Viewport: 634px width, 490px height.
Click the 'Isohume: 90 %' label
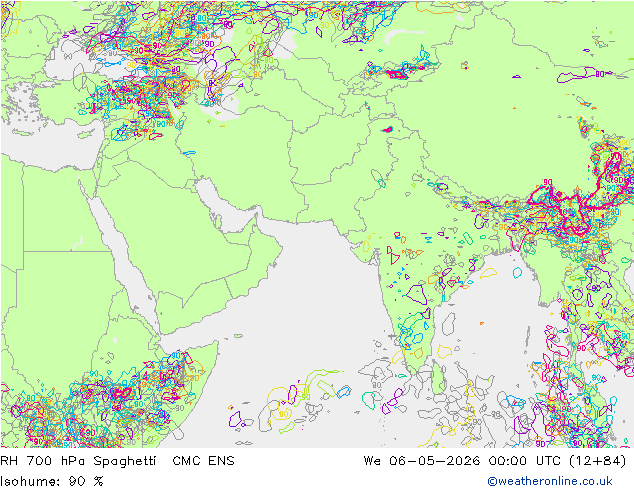coord(52,481)
